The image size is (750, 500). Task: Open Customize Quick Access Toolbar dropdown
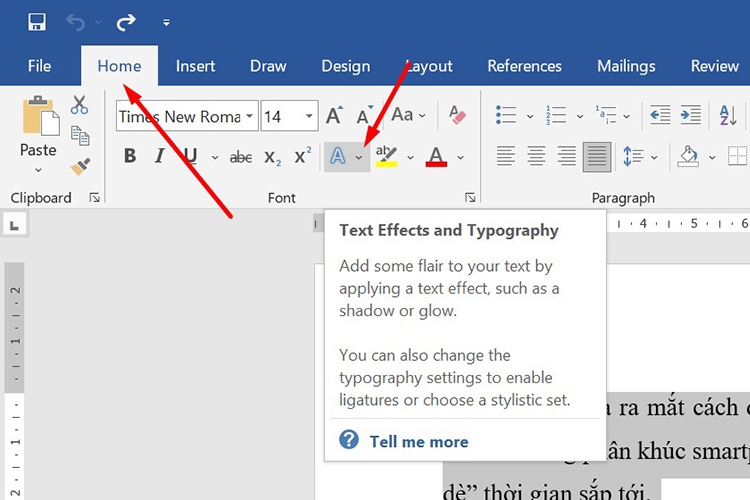pos(166,22)
